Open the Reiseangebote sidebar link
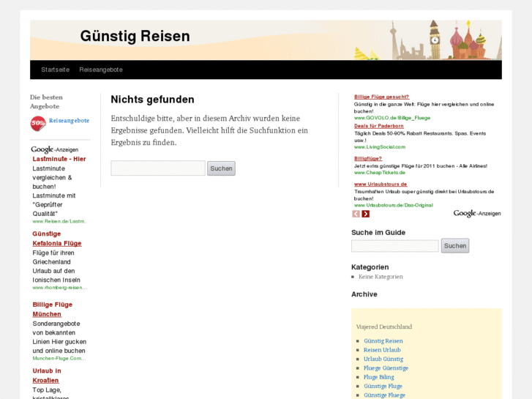This screenshot has height=399, width=532. coord(70,121)
